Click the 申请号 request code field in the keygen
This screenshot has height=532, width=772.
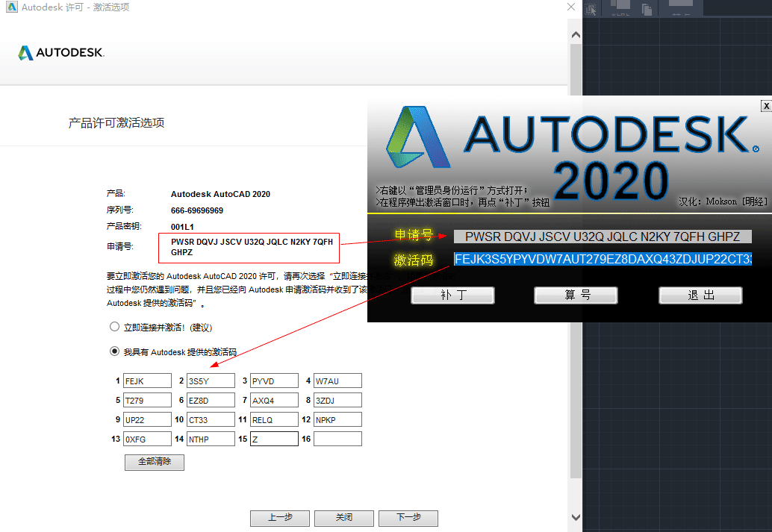pyautogui.click(x=605, y=237)
